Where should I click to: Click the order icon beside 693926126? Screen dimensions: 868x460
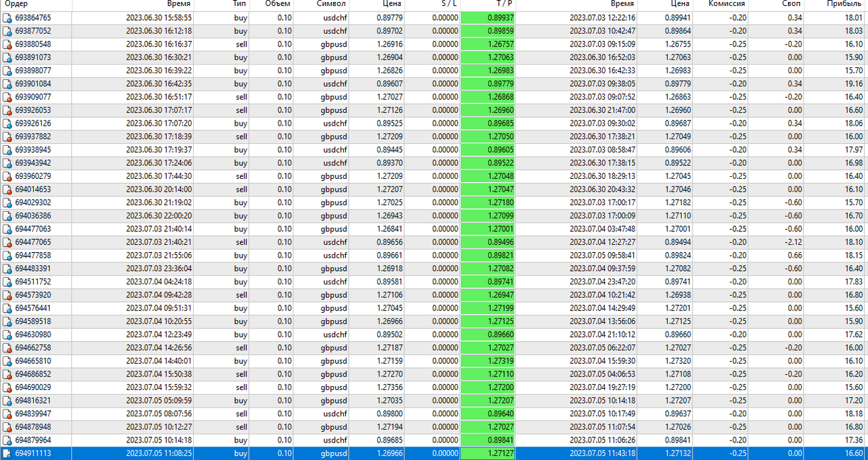click(x=7, y=124)
